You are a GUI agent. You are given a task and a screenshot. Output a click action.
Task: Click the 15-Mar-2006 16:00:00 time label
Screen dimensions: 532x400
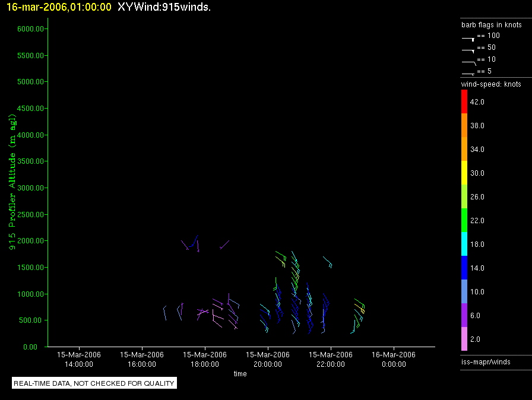(142, 359)
